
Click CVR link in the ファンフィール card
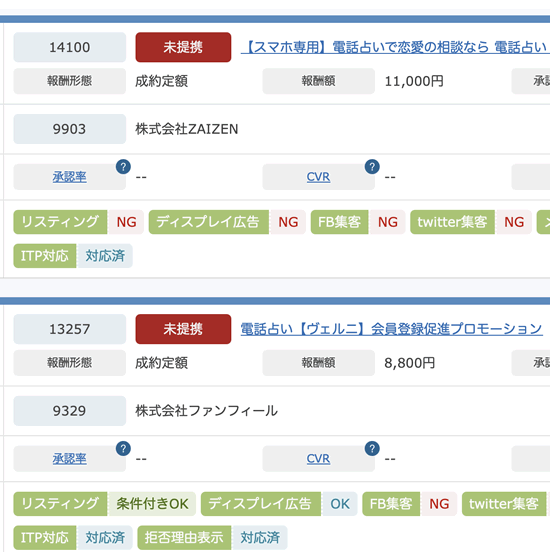(x=318, y=458)
